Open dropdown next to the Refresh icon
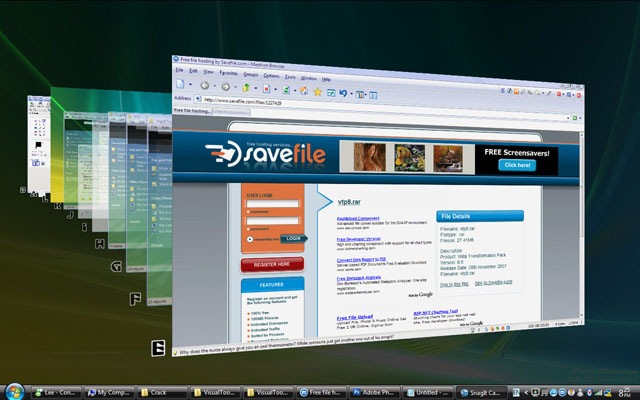Screen dimensions: 640x400 click(295, 90)
